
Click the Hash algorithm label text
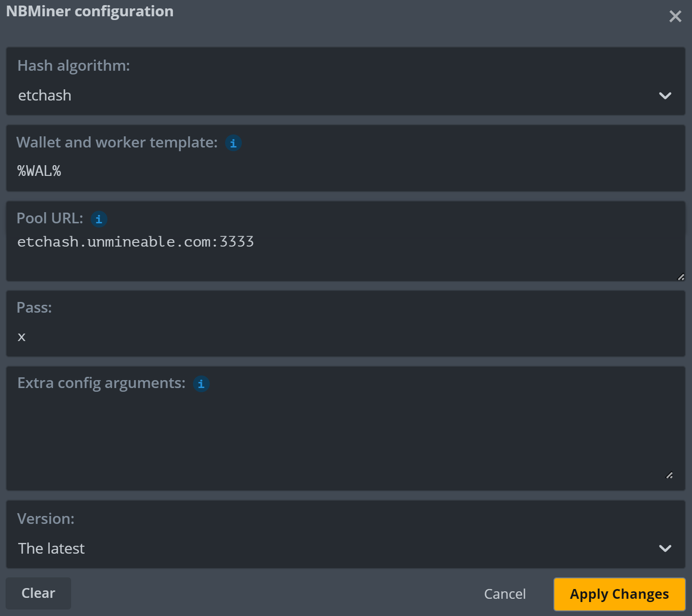click(x=73, y=66)
